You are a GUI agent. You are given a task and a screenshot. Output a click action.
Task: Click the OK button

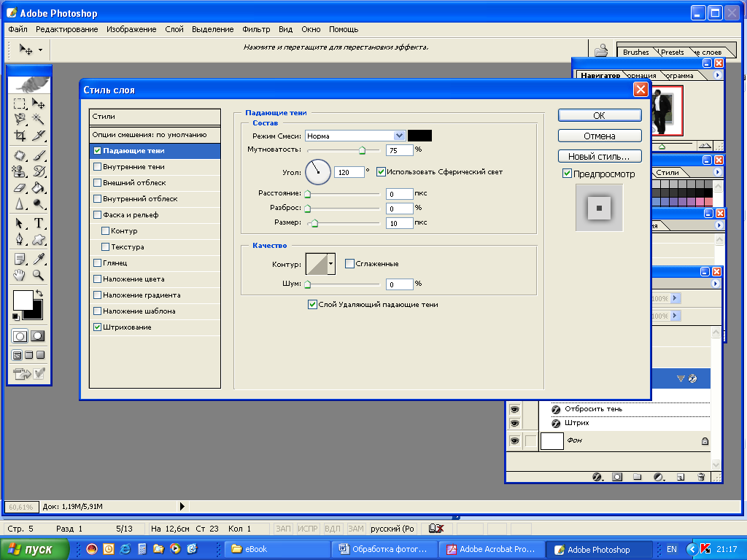tap(600, 115)
